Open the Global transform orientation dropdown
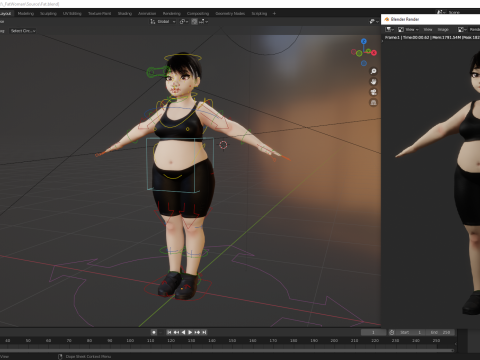 (163, 22)
